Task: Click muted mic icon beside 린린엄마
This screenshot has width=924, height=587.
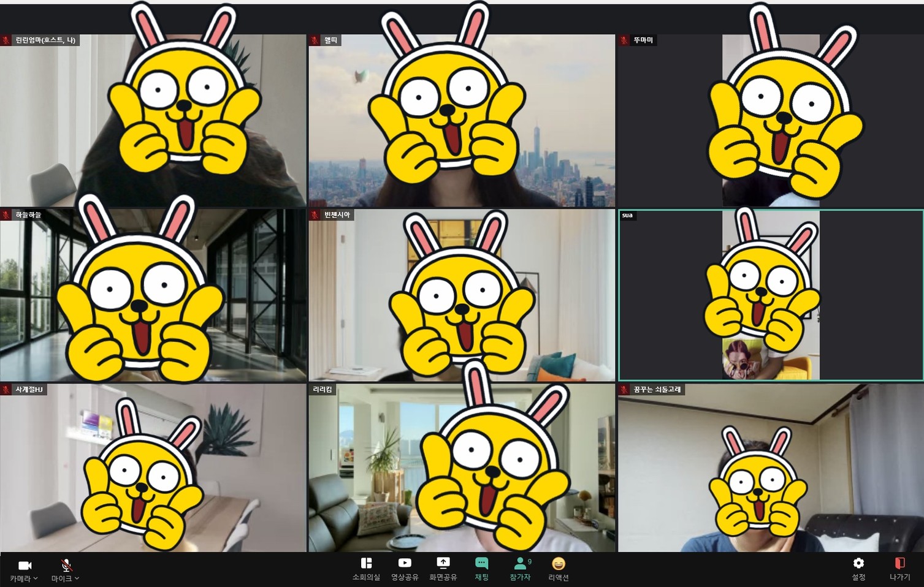Action: click(x=7, y=40)
